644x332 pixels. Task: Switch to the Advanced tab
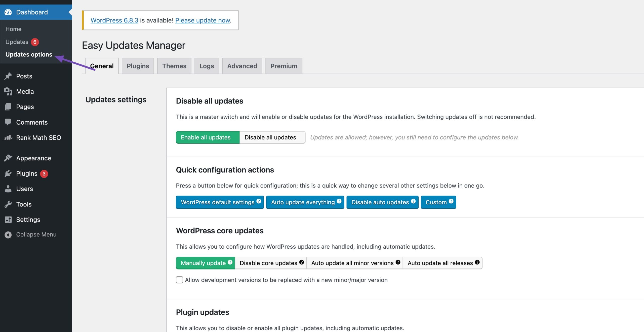242,66
